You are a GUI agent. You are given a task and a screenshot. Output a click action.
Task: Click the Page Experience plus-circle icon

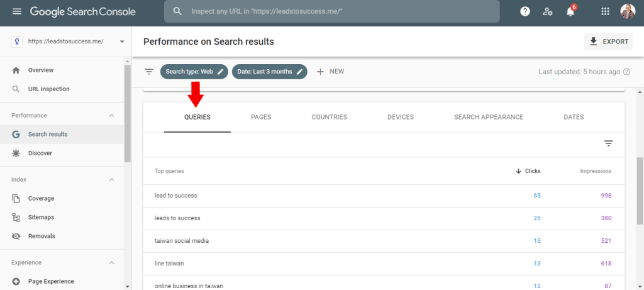[x=16, y=281]
